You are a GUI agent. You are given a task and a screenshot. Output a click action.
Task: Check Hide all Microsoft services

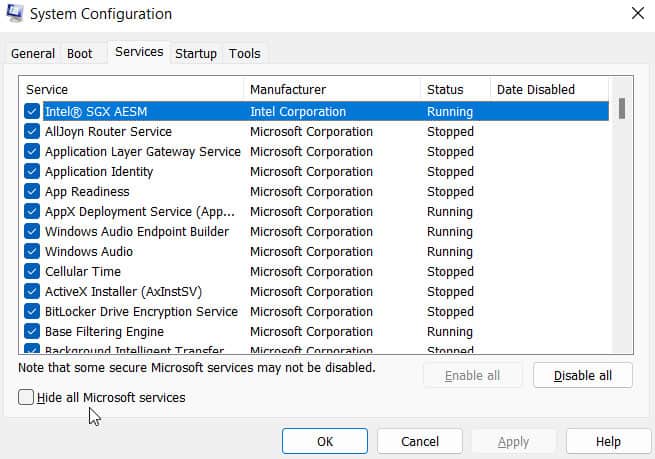point(26,398)
